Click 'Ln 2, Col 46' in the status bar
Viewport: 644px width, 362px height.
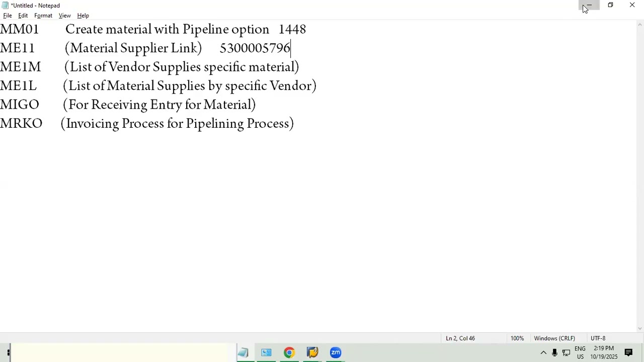(460, 338)
